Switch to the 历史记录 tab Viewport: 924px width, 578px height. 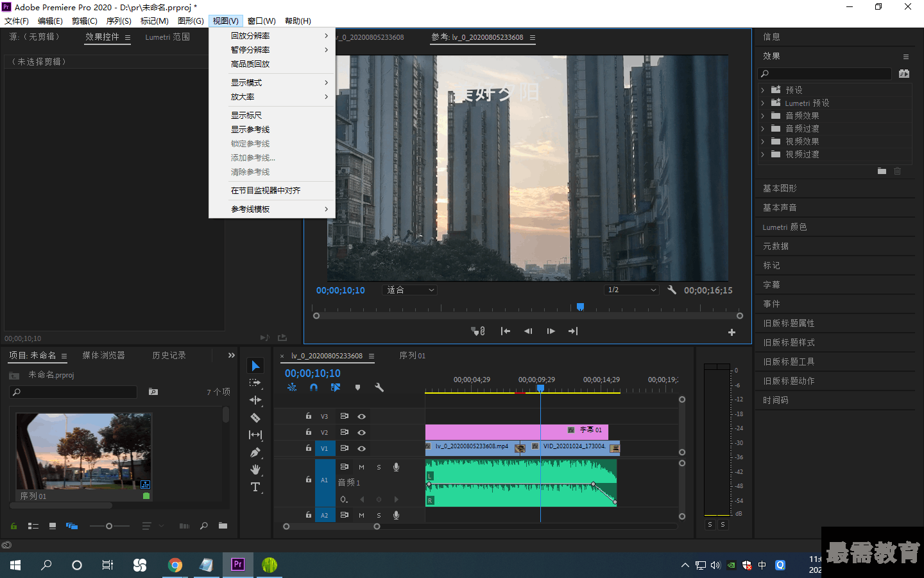coord(169,355)
